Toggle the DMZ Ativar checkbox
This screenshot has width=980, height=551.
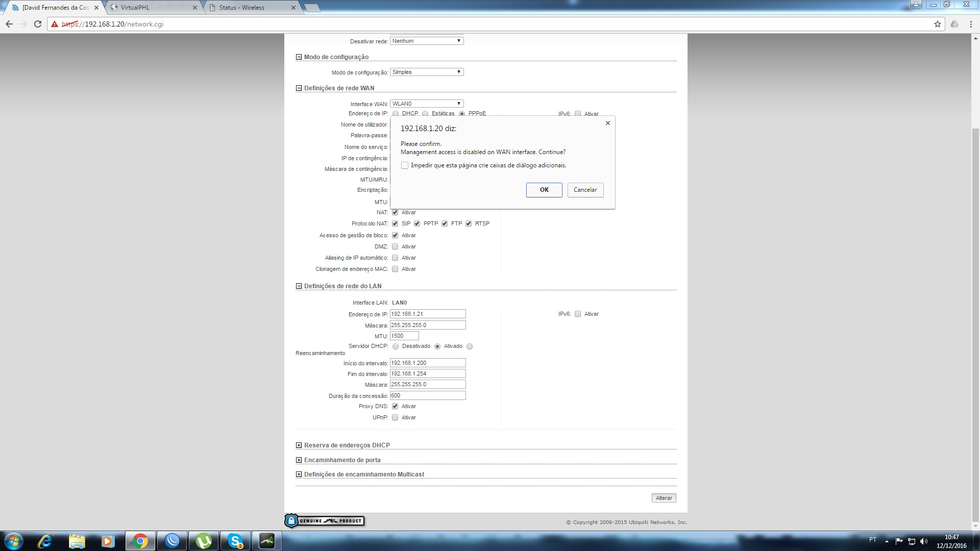[x=395, y=246]
